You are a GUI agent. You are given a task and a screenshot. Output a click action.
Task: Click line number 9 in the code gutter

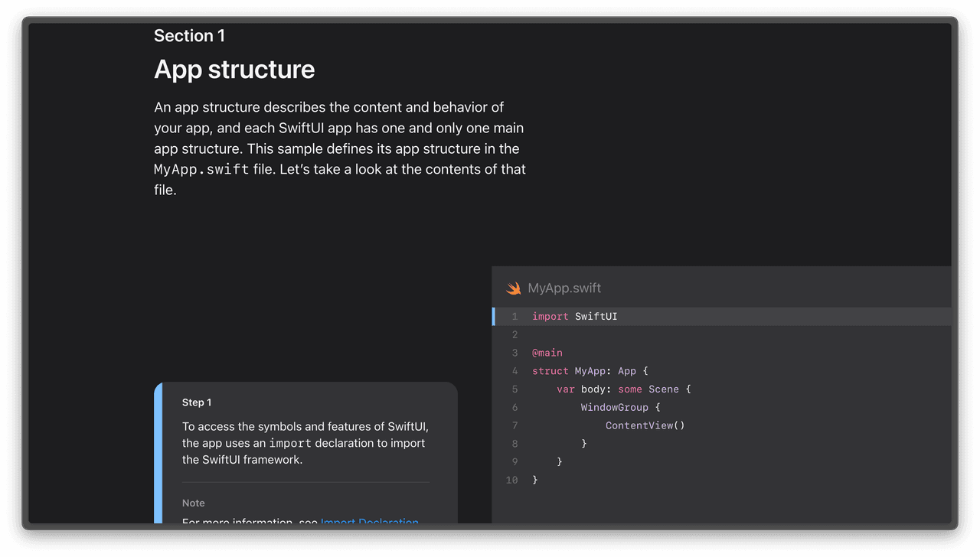514,462
